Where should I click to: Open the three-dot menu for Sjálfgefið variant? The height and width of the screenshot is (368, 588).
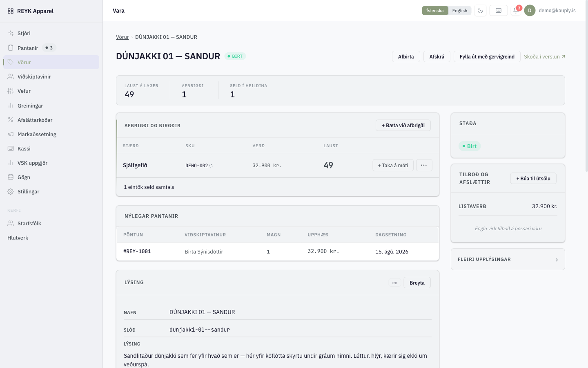[424, 165]
